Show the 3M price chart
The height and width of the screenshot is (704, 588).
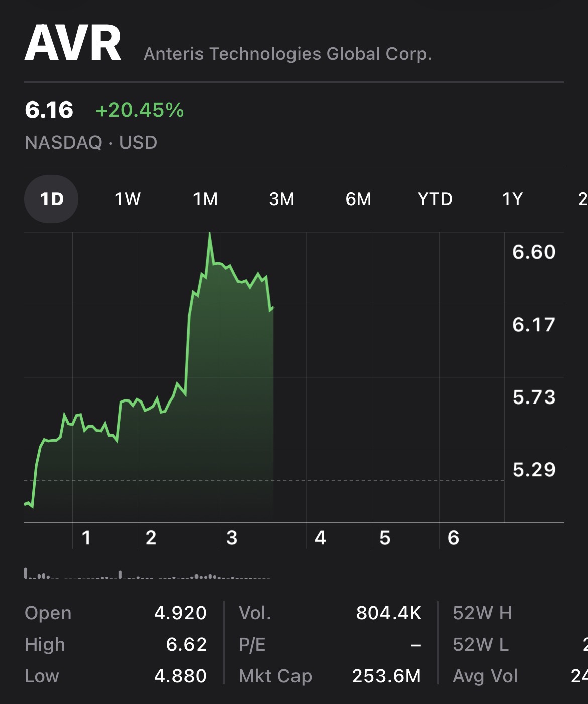coord(282,199)
